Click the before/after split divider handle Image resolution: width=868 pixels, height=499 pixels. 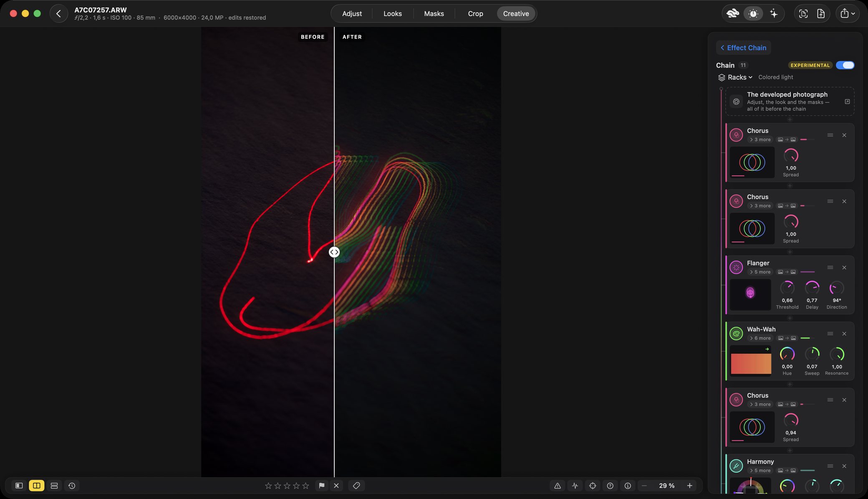pos(334,252)
